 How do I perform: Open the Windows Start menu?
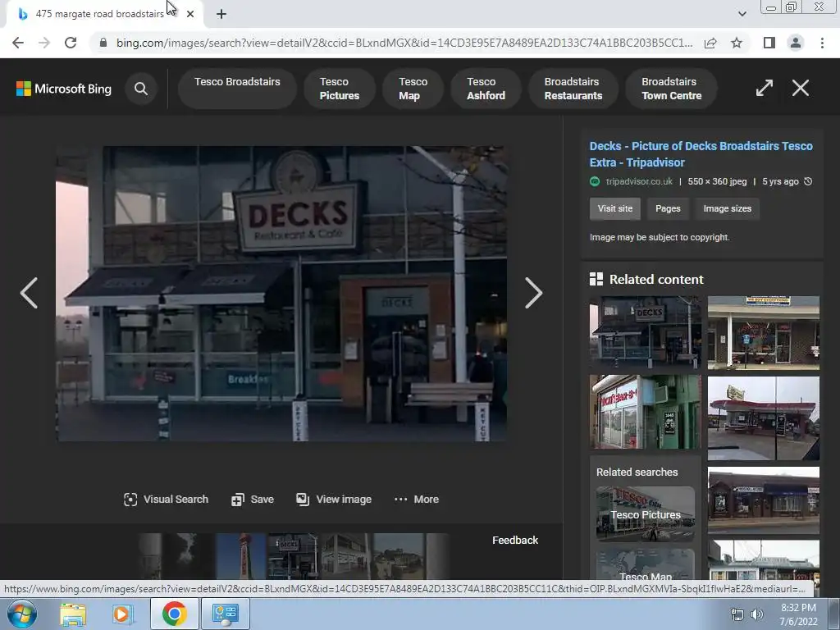coord(22,614)
